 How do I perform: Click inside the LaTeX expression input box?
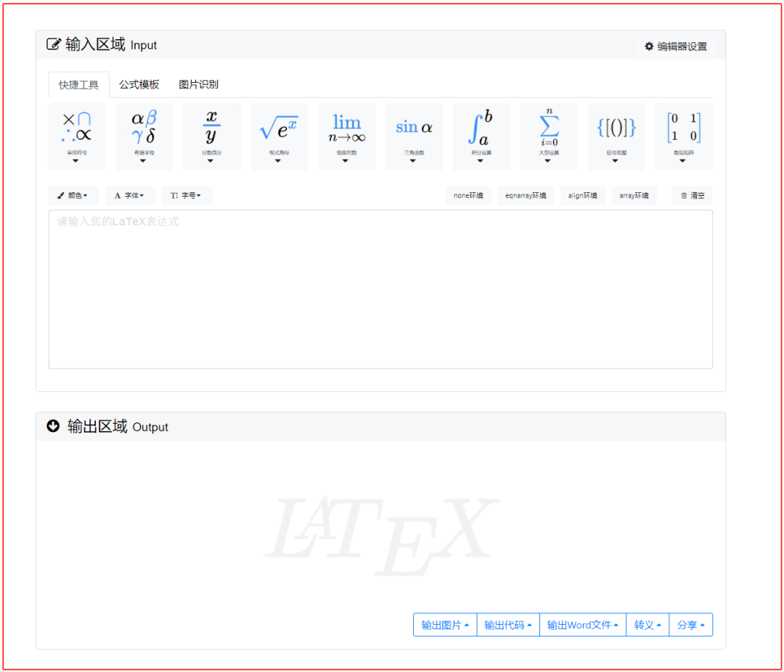[x=380, y=289]
